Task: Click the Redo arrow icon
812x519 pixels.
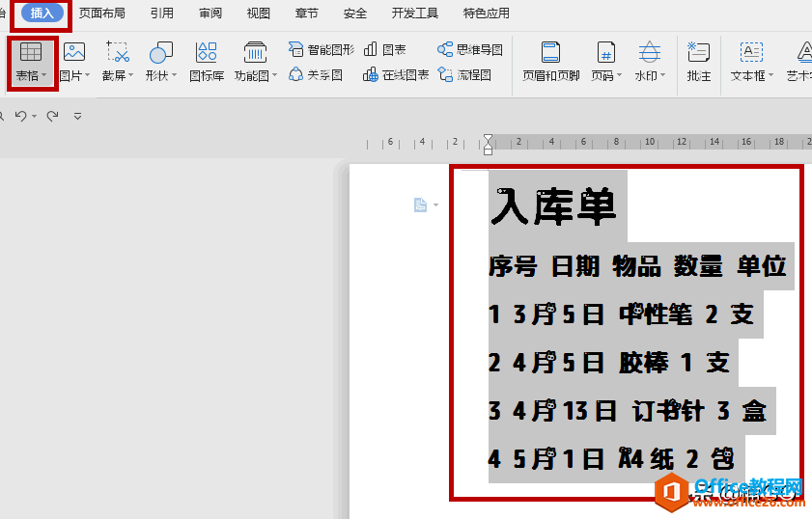Action: click(52, 116)
